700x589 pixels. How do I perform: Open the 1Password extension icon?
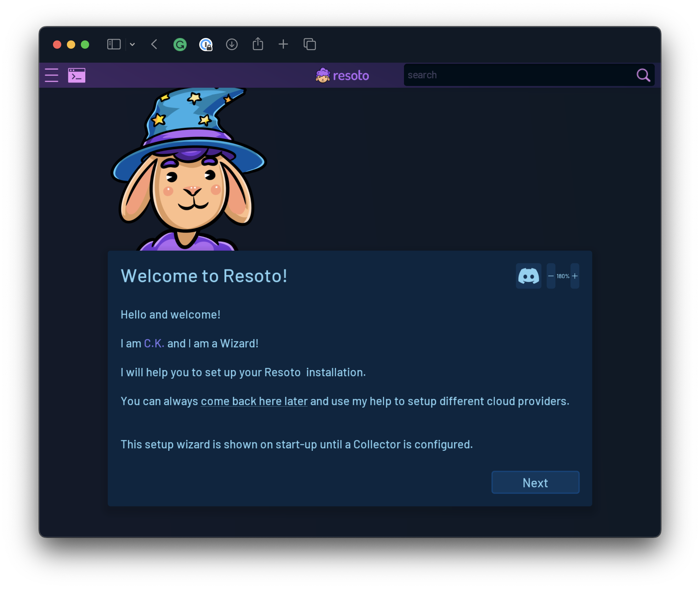click(x=206, y=45)
